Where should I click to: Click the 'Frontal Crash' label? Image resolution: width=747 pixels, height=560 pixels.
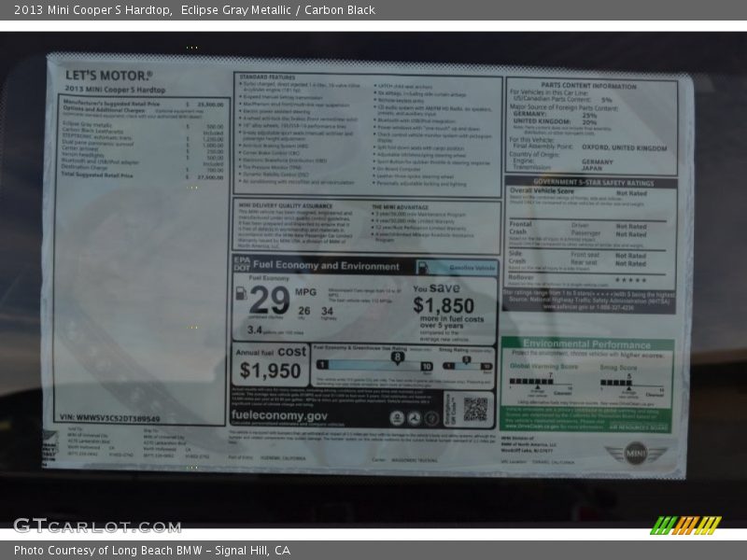520,228
